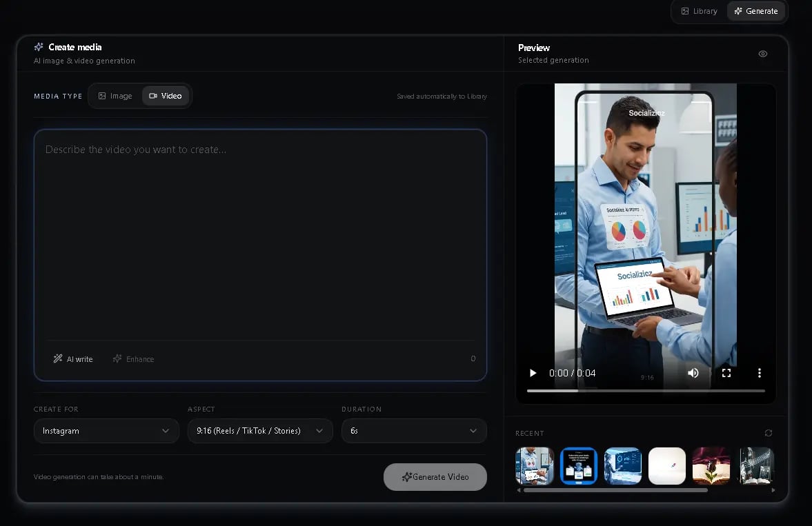Click the recent list horizontal scrollbar
Viewport: 812px width, 526px height.
[616, 489]
